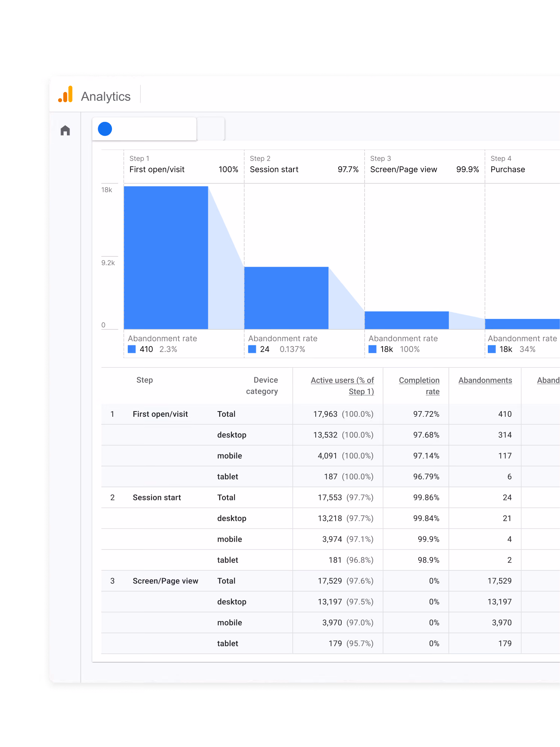Screen dimensions: 560x747
Task: Click the Step column header
Action: tap(145, 380)
